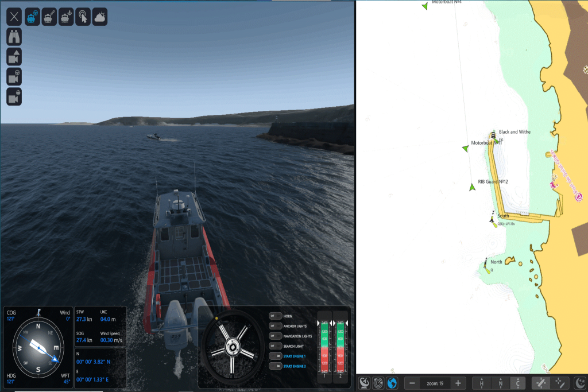Click the ship anchor control icon
Viewport: 588px width, 392px height.
click(65, 17)
